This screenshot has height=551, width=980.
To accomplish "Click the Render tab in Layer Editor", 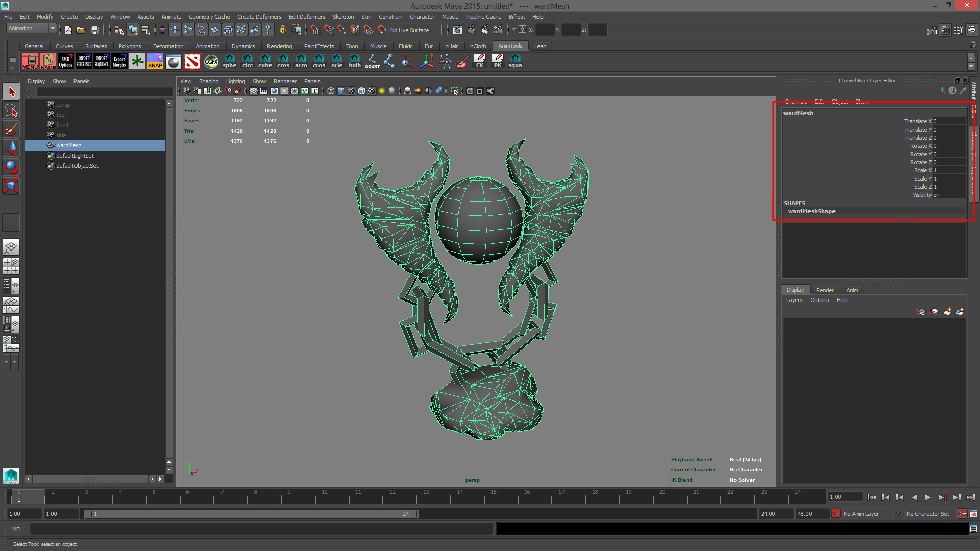I will tap(824, 290).
